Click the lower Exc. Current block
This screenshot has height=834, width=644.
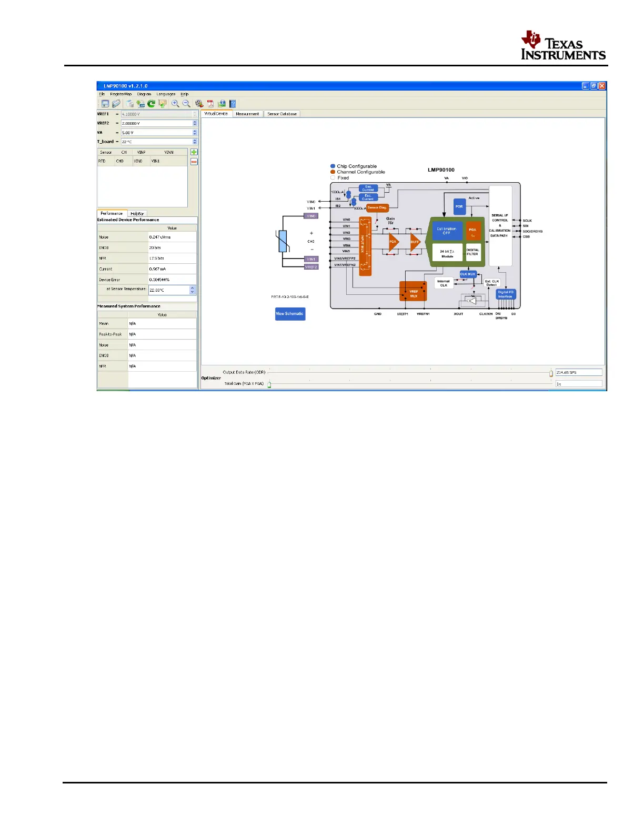tap(368, 197)
